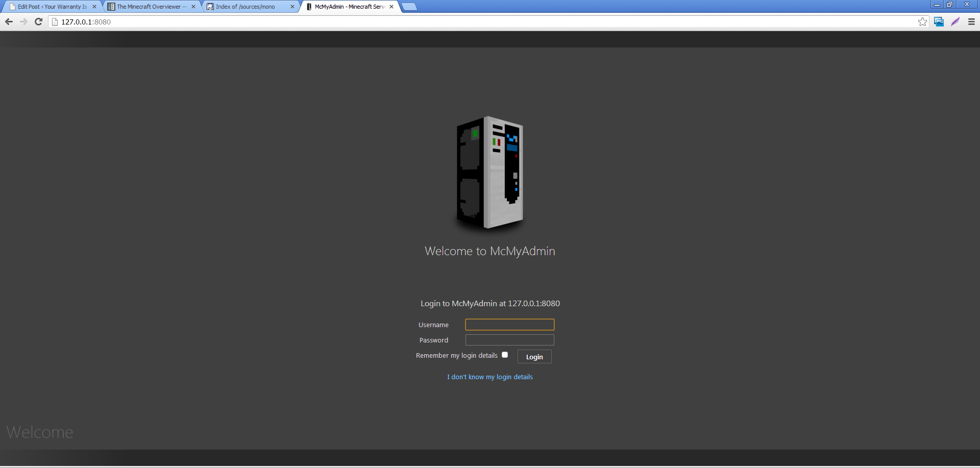Minimize the browser window
The width and height of the screenshot is (980, 468).
937,4
